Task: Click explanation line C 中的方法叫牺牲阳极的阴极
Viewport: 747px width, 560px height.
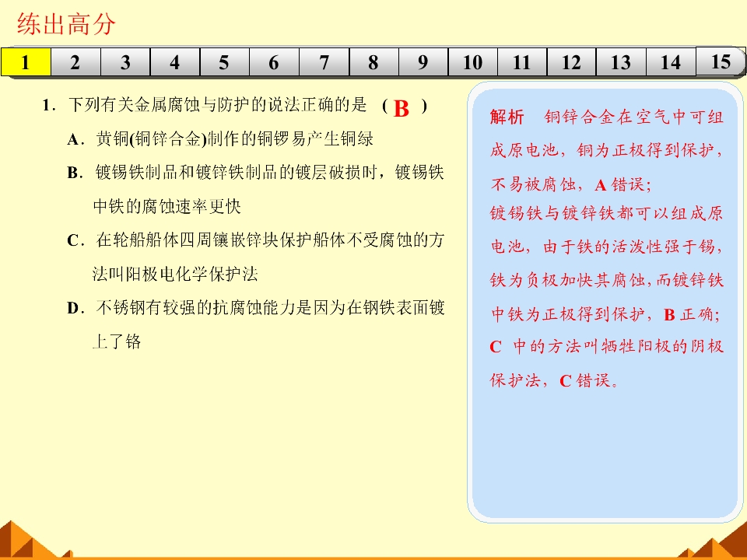Action: [606, 346]
